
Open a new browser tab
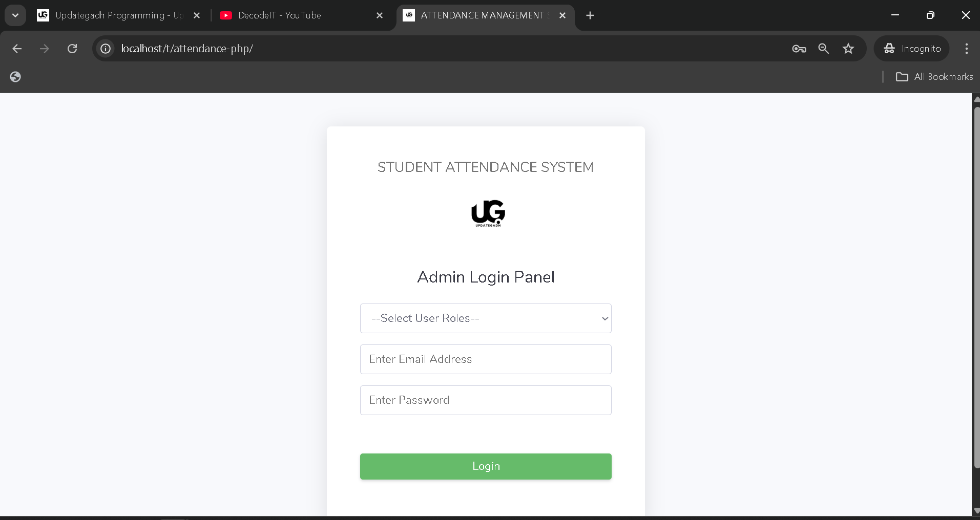pos(590,15)
